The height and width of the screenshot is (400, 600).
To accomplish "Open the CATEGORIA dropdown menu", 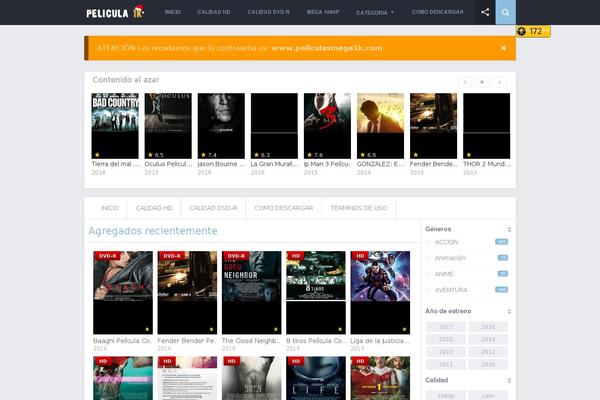I will click(x=375, y=13).
